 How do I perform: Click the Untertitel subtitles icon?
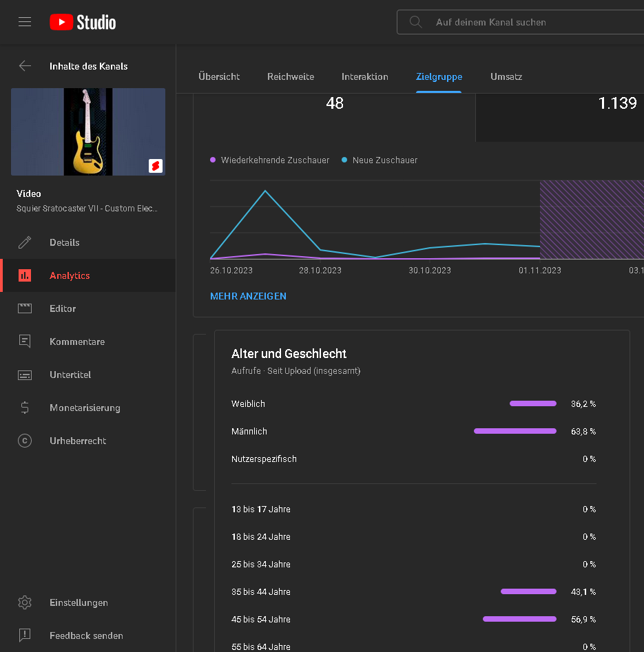pos(25,375)
